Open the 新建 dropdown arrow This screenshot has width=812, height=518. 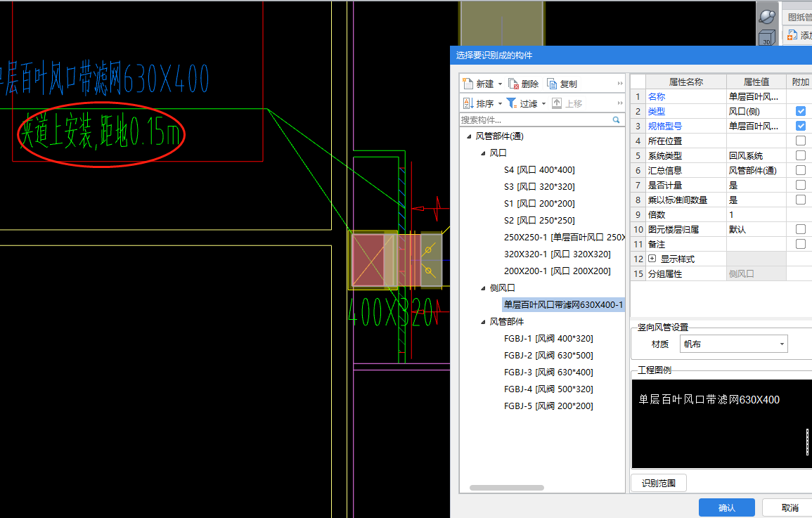[x=501, y=84]
